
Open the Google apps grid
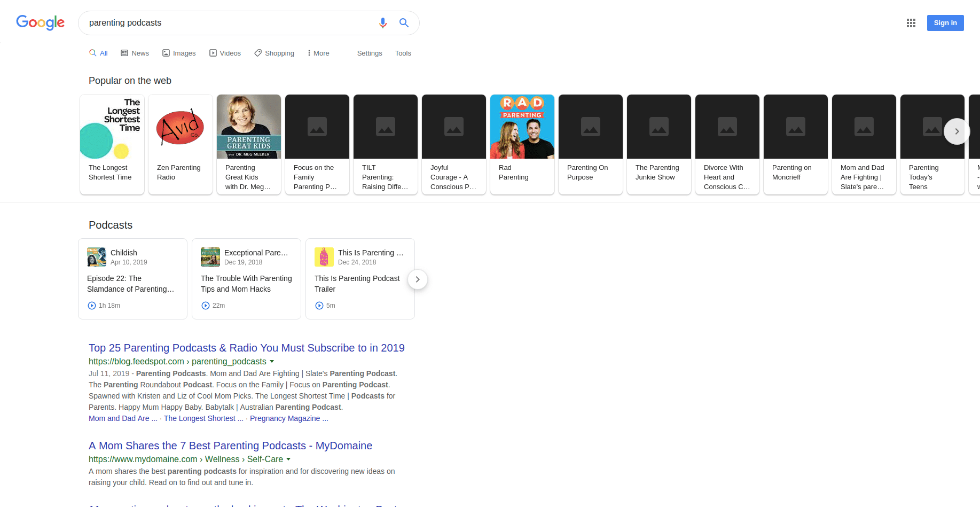click(911, 23)
